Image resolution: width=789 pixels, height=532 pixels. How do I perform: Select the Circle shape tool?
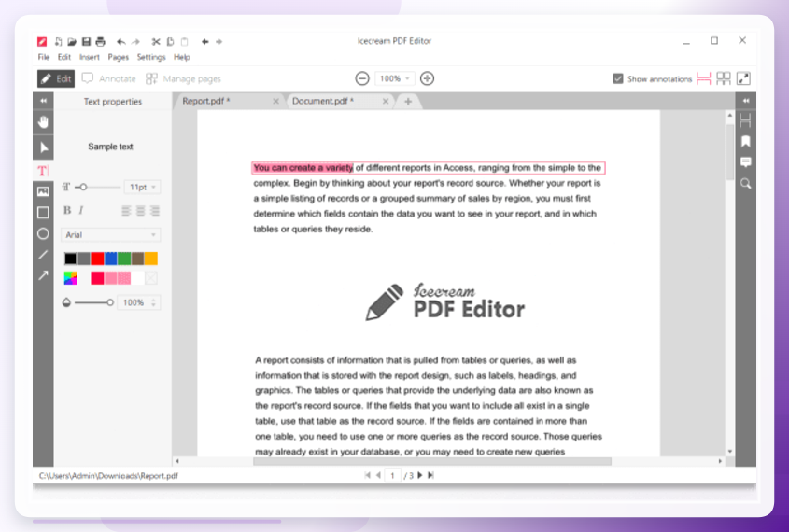click(x=43, y=234)
